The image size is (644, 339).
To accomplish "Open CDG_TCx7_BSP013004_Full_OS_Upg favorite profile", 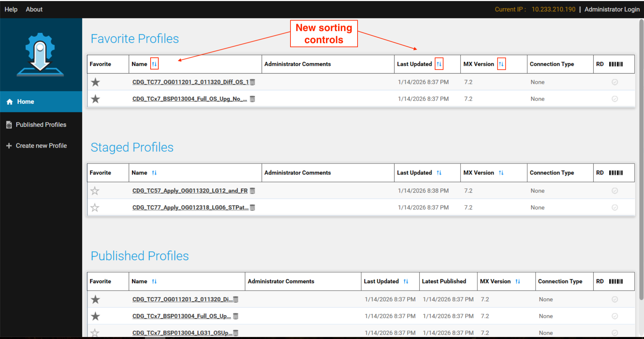I will pos(190,99).
